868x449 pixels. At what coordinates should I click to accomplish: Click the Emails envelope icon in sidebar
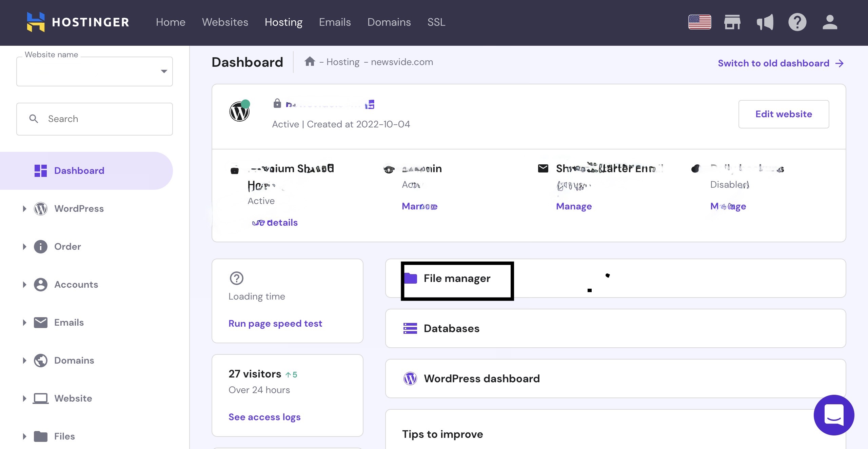[x=41, y=323]
